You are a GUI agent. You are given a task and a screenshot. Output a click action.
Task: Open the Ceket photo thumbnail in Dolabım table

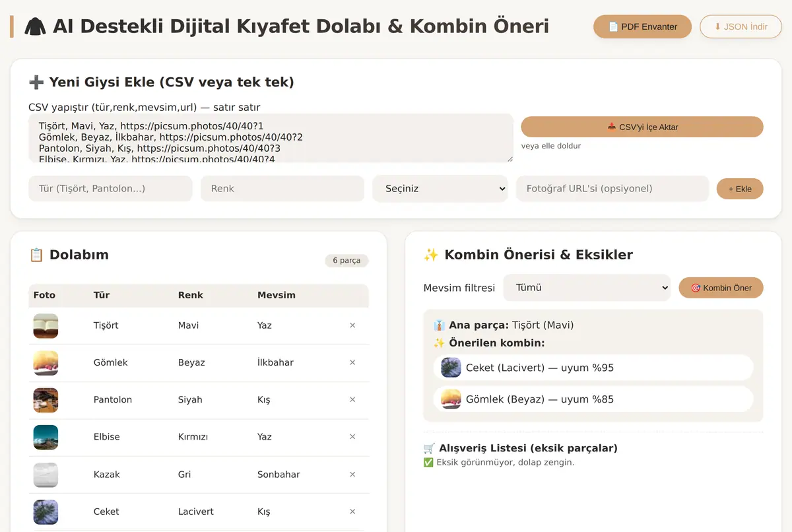click(x=46, y=512)
